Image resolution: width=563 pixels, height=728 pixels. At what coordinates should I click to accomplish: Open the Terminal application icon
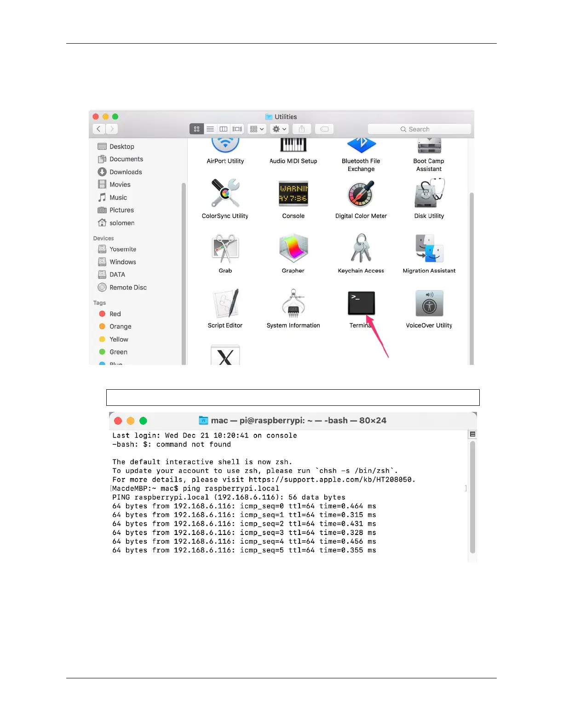point(361,303)
